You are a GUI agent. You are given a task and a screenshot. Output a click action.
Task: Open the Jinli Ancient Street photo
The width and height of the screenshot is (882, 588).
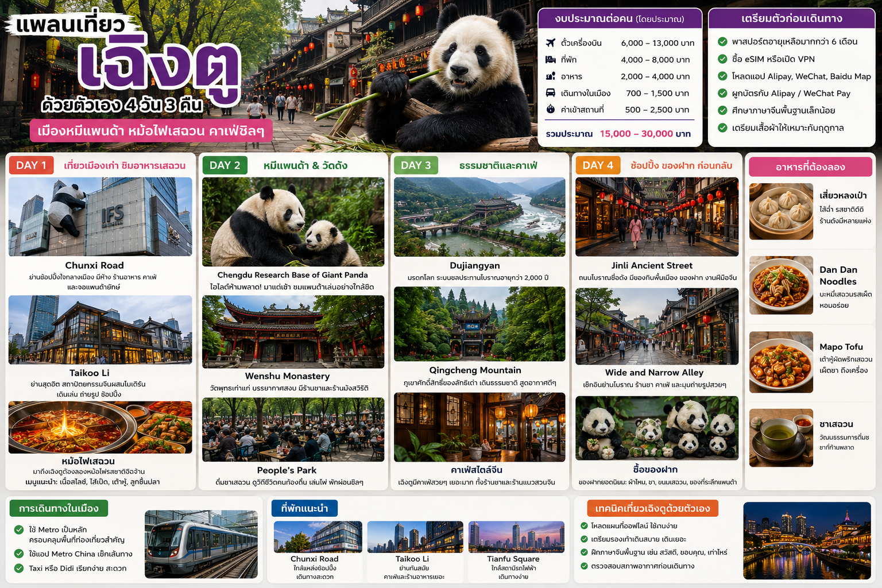pos(657,216)
